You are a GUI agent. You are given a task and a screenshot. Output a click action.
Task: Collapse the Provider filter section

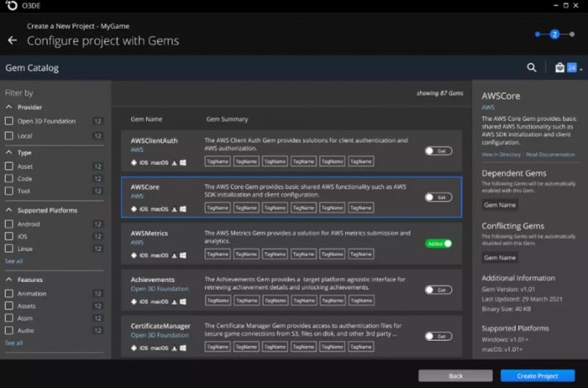click(x=9, y=107)
